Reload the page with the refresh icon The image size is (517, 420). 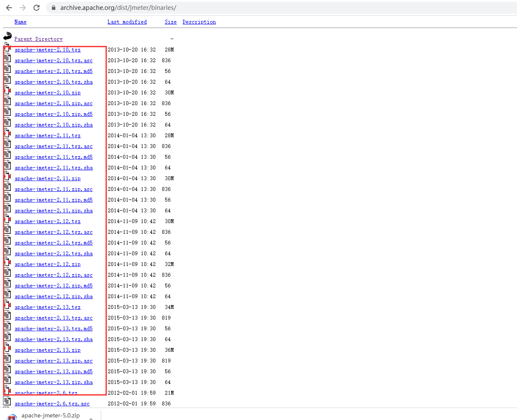click(36, 8)
